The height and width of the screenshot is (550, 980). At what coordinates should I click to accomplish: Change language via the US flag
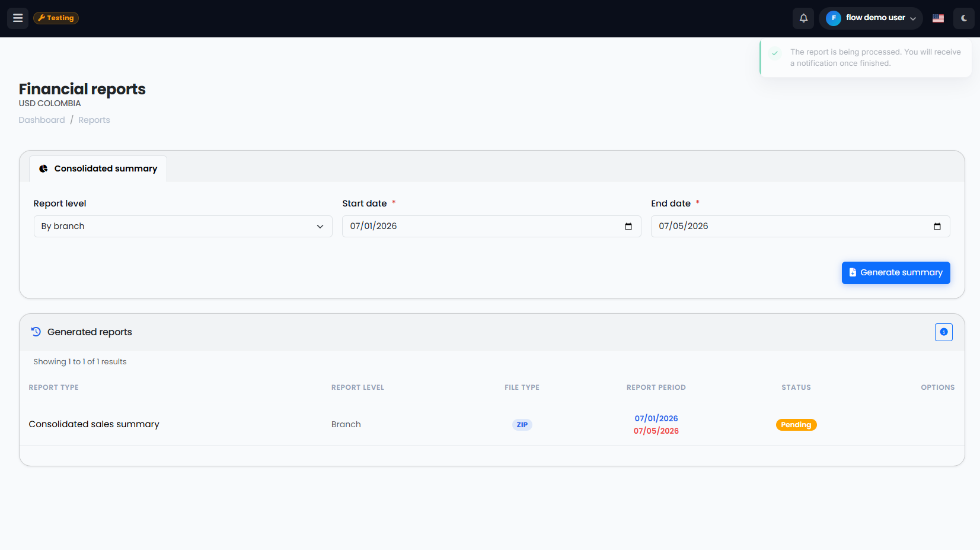tap(938, 18)
